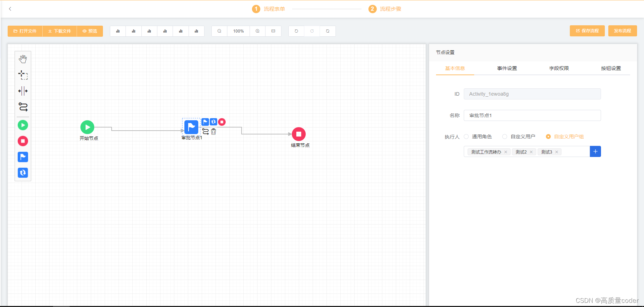Viewport: 644px width, 307px height.
Task: Click the 下载文件 button
Action: pyautogui.click(x=60, y=31)
